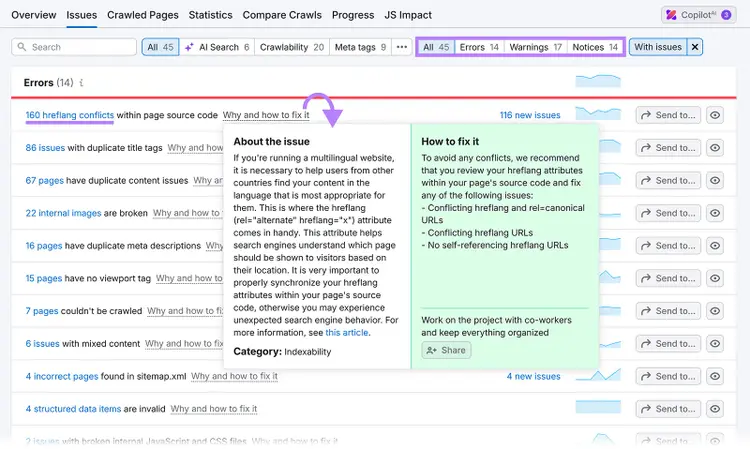Open Send to for couldn't be crawled
The width and height of the screenshot is (750, 449).
pyautogui.click(x=668, y=311)
